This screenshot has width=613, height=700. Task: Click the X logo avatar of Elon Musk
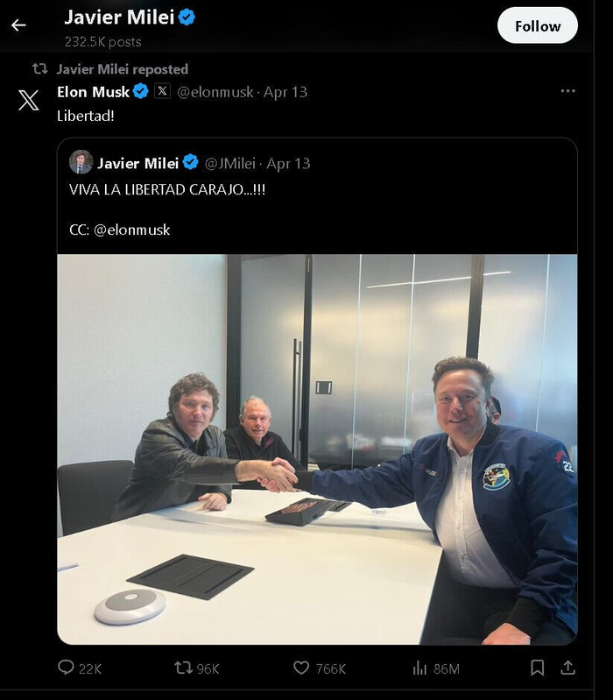click(29, 100)
